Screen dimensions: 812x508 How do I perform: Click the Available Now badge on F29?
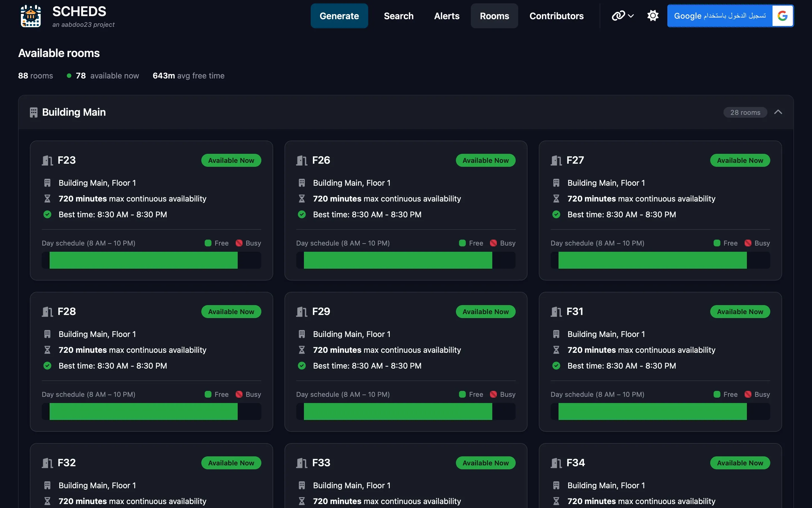coord(486,312)
